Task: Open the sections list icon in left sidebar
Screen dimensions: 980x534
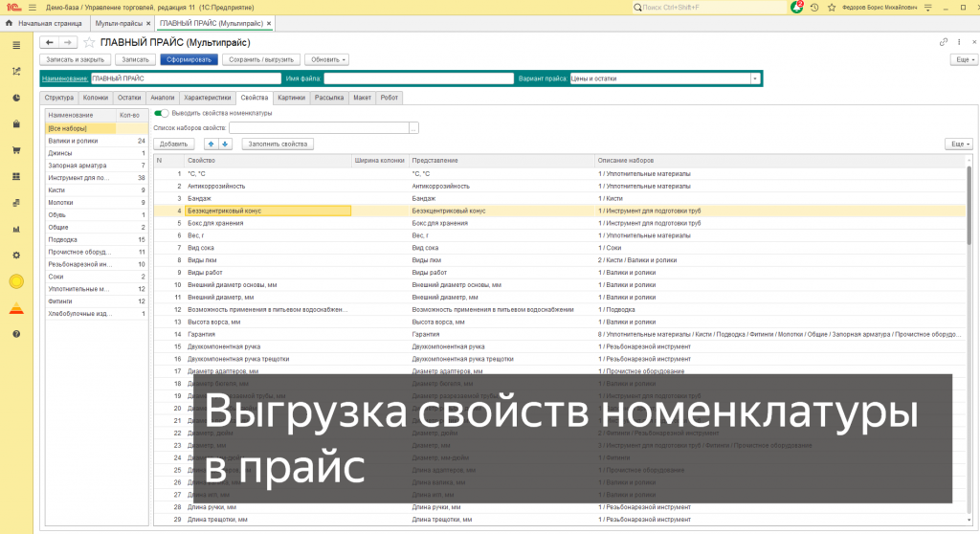Action: [16, 45]
